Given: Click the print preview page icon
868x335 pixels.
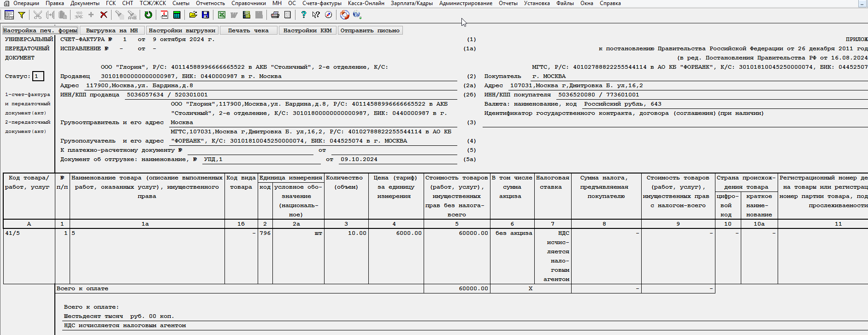Looking at the screenshot, I should click(288, 15).
